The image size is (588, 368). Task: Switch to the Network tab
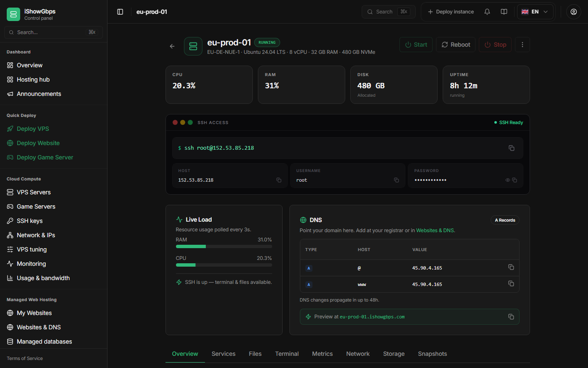tap(358, 354)
